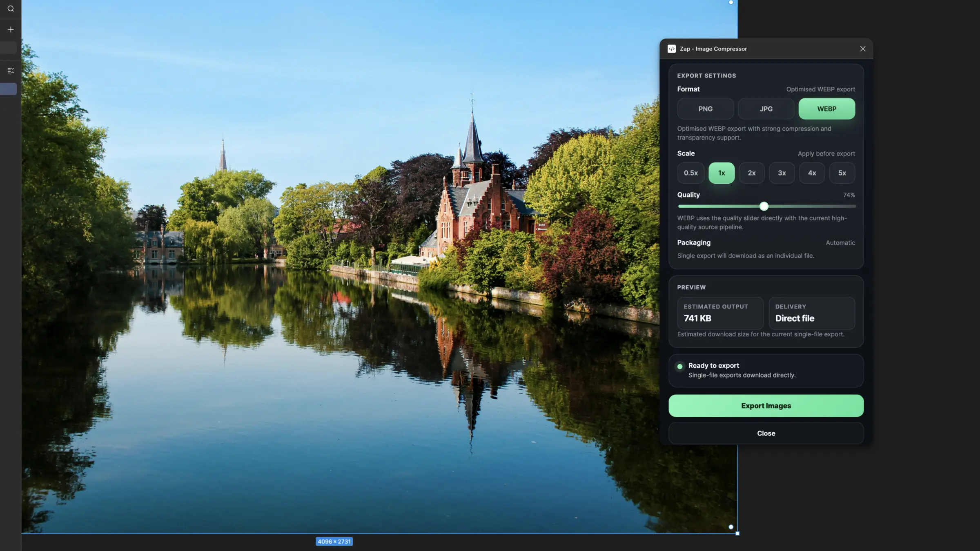Close the Zap Image Compressor panel
980x551 pixels.
[x=862, y=49]
